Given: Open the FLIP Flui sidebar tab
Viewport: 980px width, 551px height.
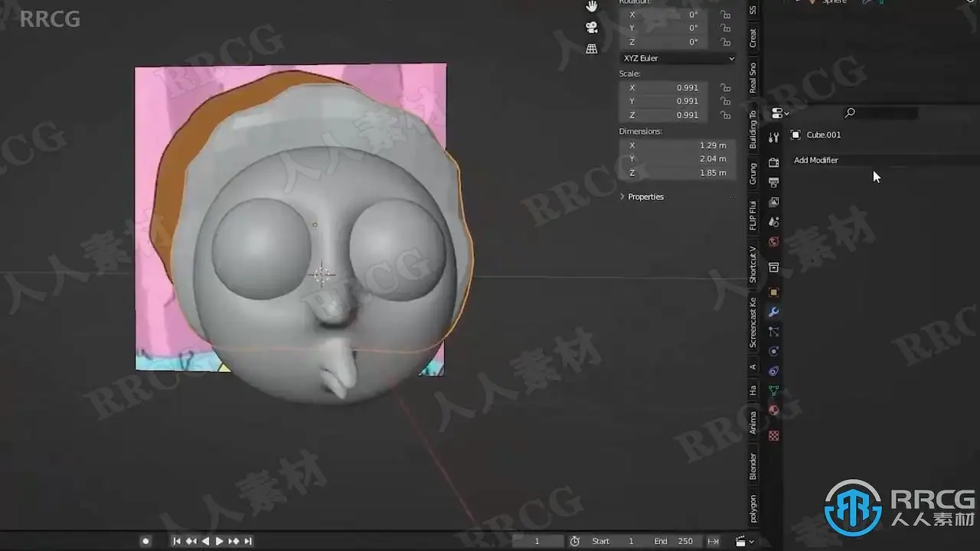Looking at the screenshot, I should pos(753,216).
